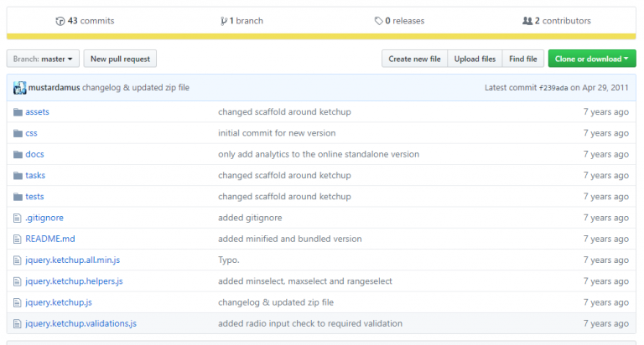The height and width of the screenshot is (345, 644).
Task: Click the contributors people icon
Action: pos(527,20)
